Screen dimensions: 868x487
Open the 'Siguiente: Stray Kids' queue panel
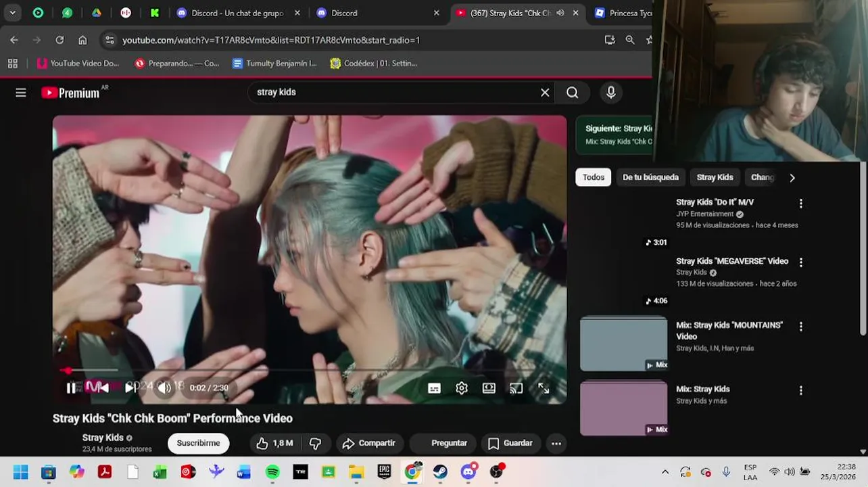click(614, 135)
